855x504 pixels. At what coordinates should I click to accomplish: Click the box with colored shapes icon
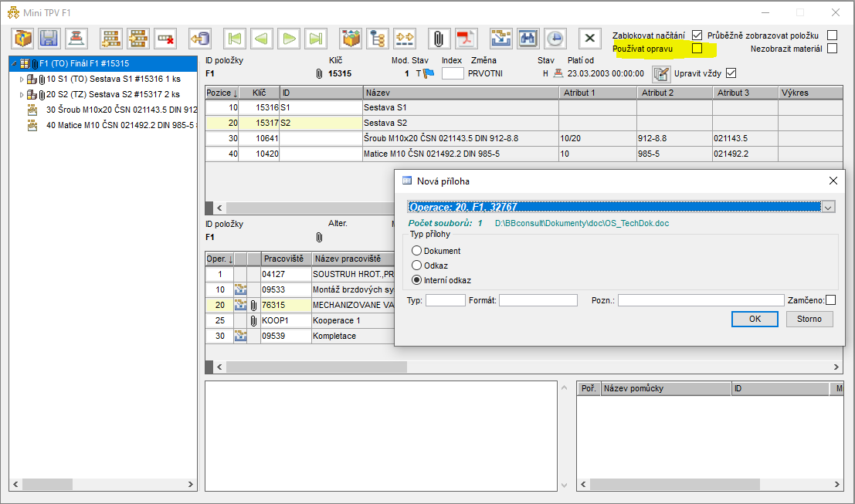click(351, 39)
